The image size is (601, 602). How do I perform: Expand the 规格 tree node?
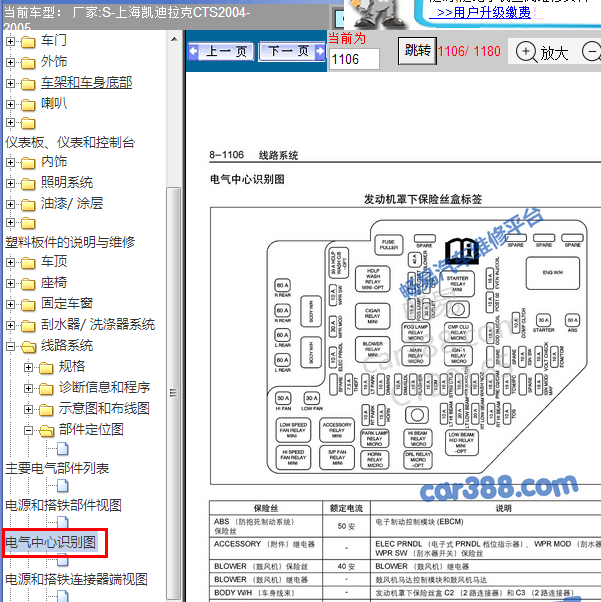[x=28, y=367]
